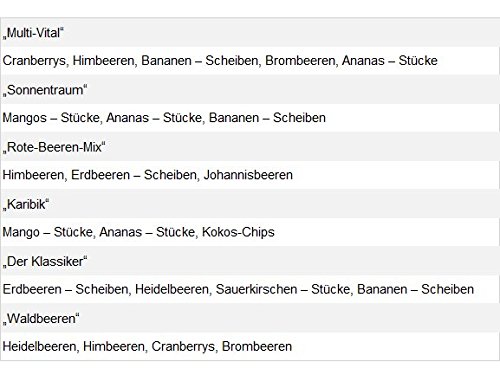
Task: Select the Heidelbeeren, Himbeeren, Cranberrys row
Action: pyautogui.click(x=250, y=346)
